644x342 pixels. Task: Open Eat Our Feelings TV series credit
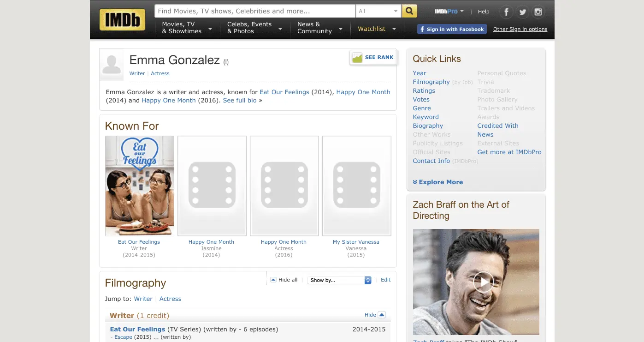pyautogui.click(x=137, y=329)
